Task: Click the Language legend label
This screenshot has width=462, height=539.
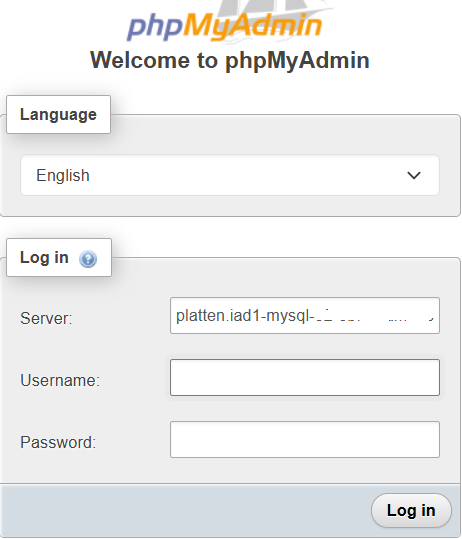Action: click(x=58, y=114)
